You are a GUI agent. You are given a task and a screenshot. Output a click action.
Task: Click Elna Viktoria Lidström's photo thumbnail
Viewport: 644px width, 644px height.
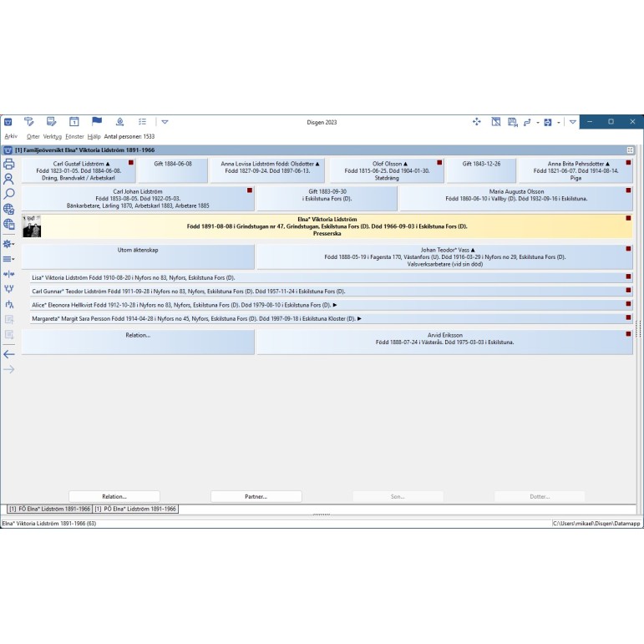(x=32, y=228)
